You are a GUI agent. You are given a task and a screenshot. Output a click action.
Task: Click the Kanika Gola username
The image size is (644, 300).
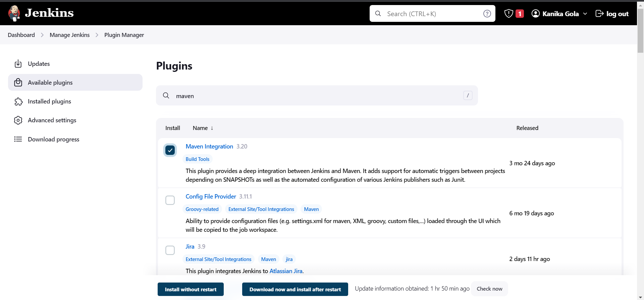click(560, 14)
